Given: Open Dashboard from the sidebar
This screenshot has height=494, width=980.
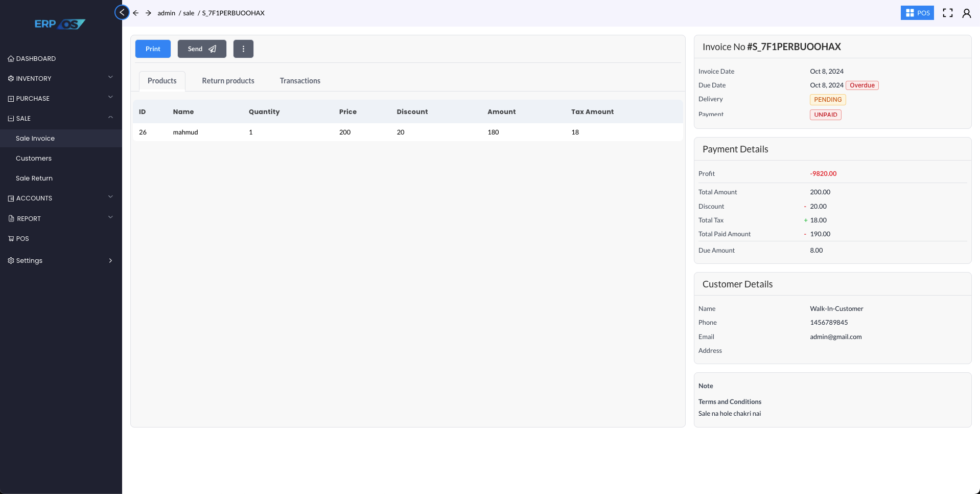Looking at the screenshot, I should click(x=36, y=58).
